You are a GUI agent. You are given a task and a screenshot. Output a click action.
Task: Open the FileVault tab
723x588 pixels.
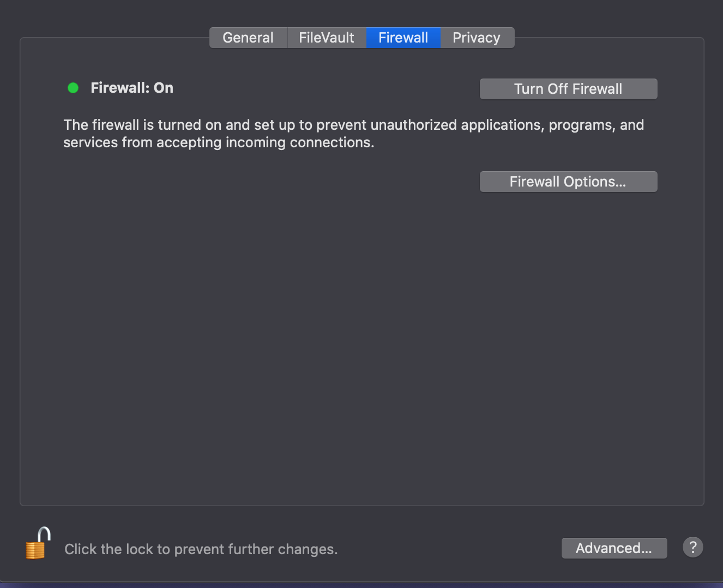pos(327,38)
